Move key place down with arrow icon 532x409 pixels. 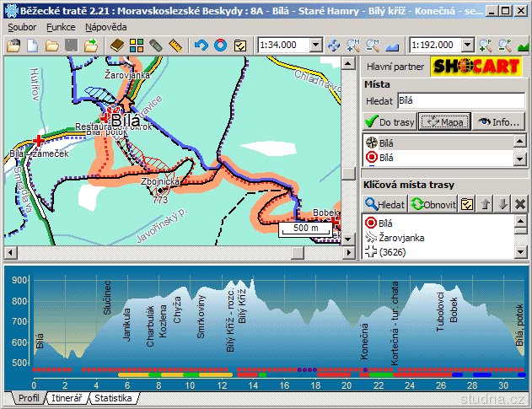(502, 204)
